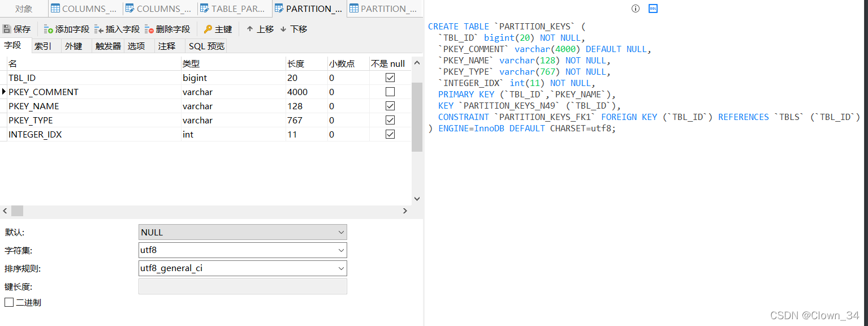Select the PKEY_COMMENT field name cell
The width and height of the screenshot is (868, 326).
point(94,92)
